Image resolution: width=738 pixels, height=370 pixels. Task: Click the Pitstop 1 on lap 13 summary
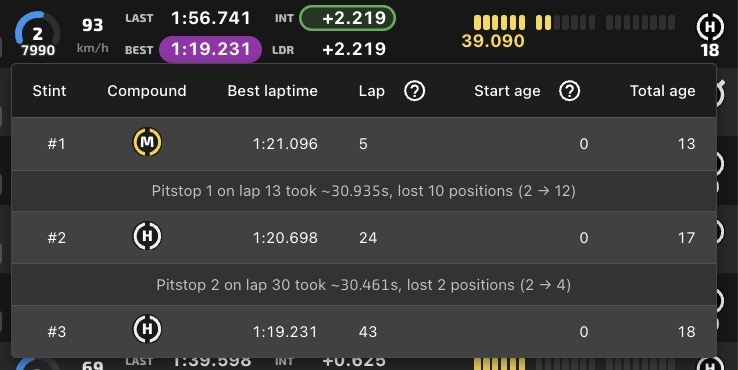364,191
